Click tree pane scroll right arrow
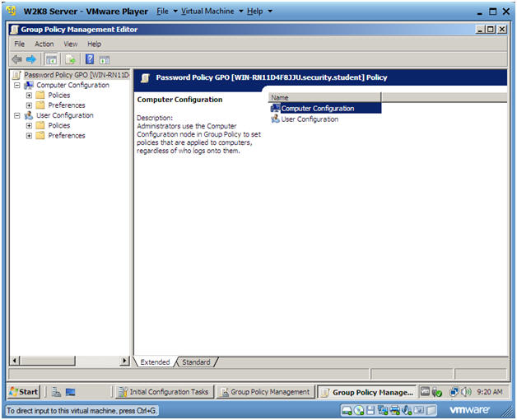 tap(124, 361)
